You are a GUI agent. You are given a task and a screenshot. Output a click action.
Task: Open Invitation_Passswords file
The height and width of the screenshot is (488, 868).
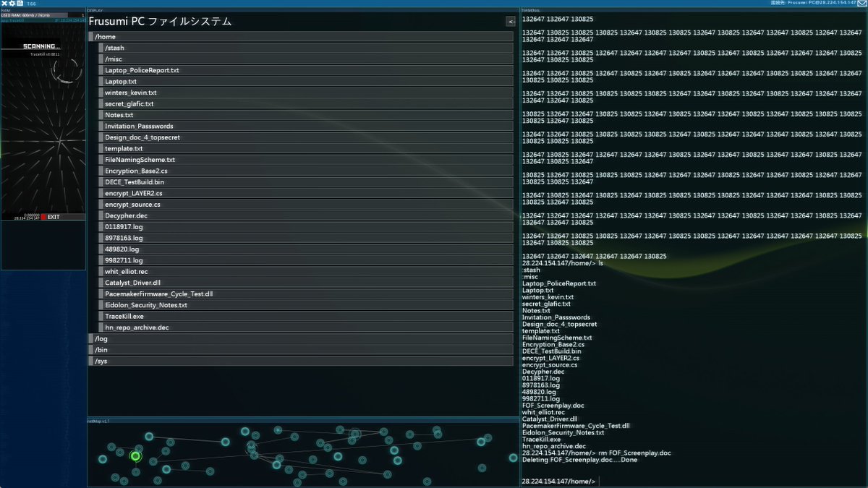[x=306, y=126]
